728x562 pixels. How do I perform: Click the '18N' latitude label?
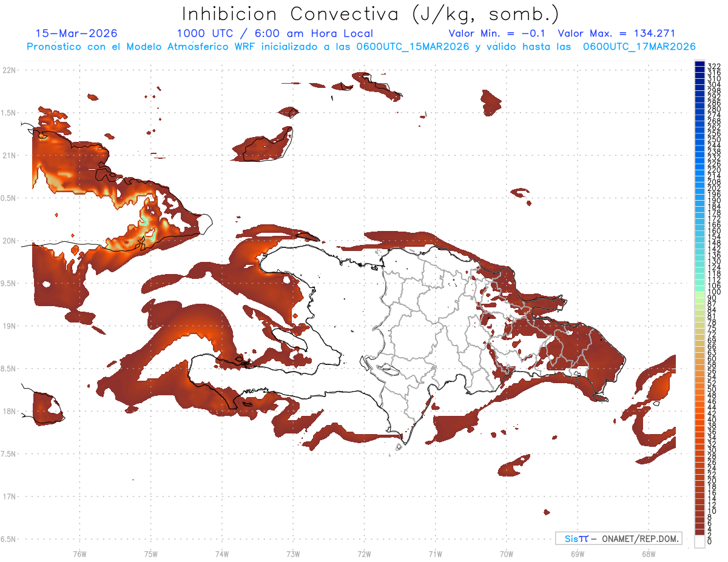pyautogui.click(x=10, y=412)
